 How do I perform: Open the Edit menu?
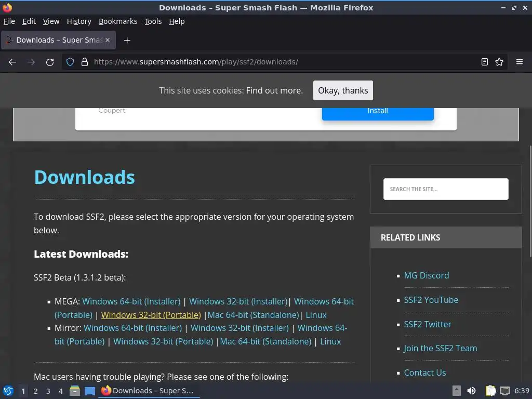point(29,21)
